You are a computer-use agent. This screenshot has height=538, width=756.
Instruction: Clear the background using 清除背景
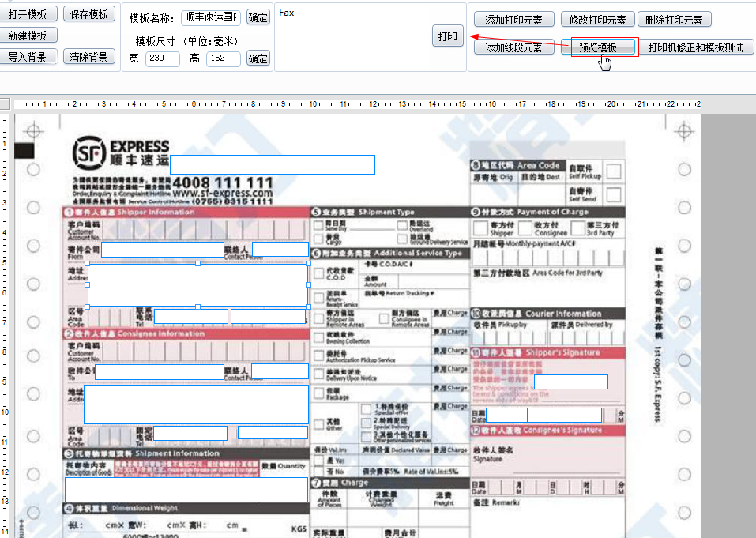[x=89, y=56]
